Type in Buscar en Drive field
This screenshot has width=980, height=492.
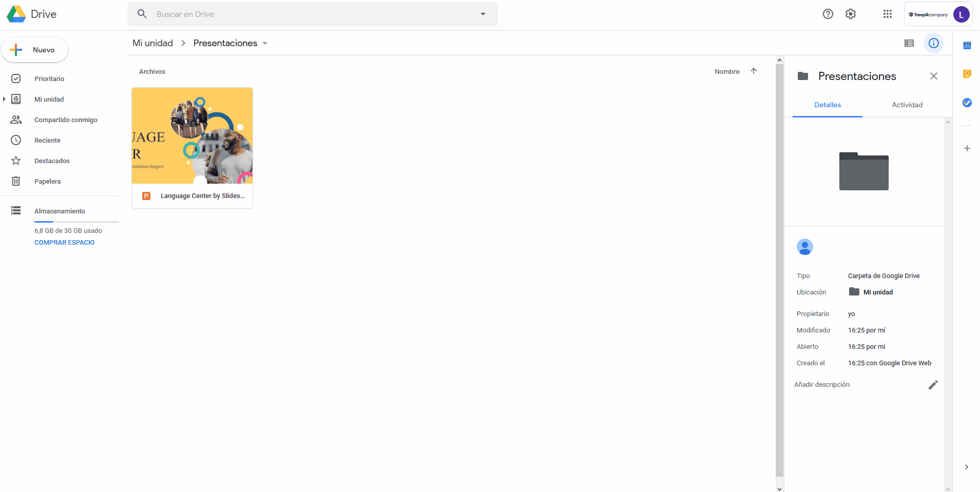click(x=313, y=14)
